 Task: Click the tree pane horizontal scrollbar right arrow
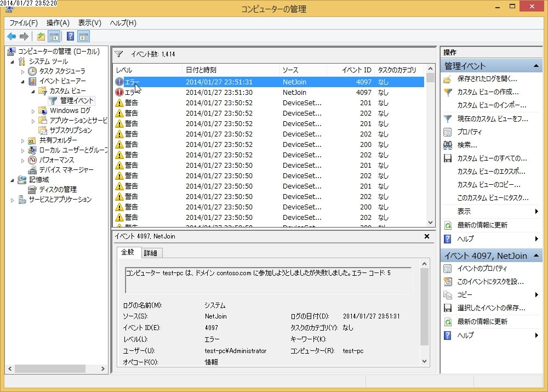pyautogui.click(x=103, y=368)
